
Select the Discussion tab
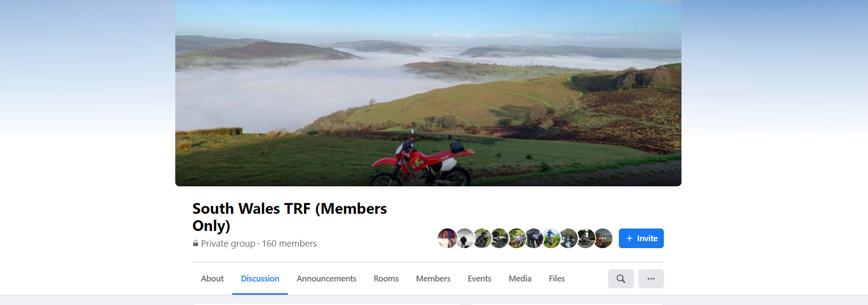tap(260, 279)
